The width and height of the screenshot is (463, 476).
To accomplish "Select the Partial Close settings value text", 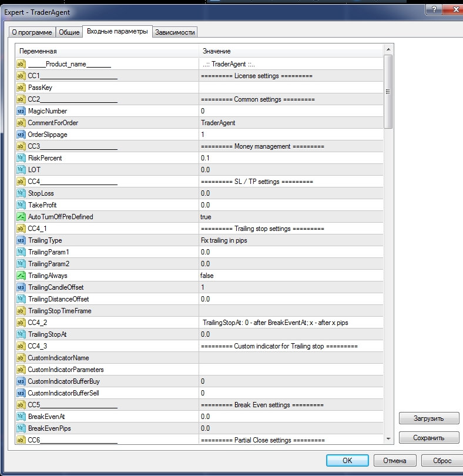I will coord(263,440).
